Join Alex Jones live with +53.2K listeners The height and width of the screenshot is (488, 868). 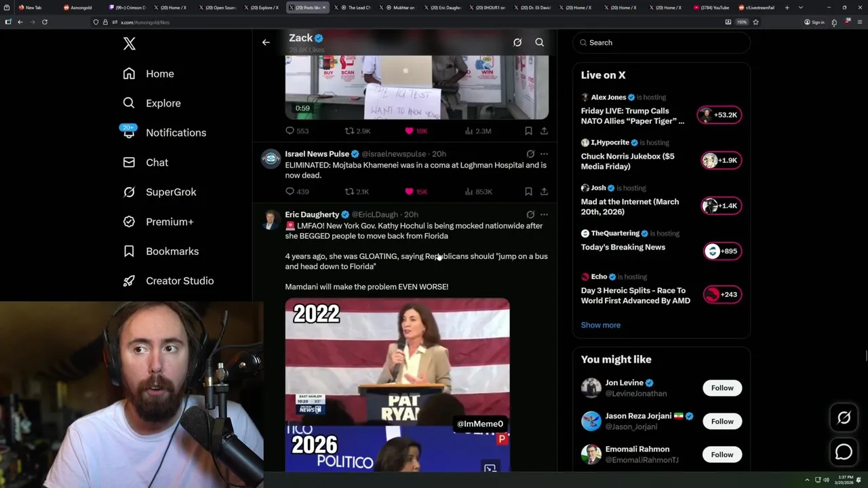720,115
